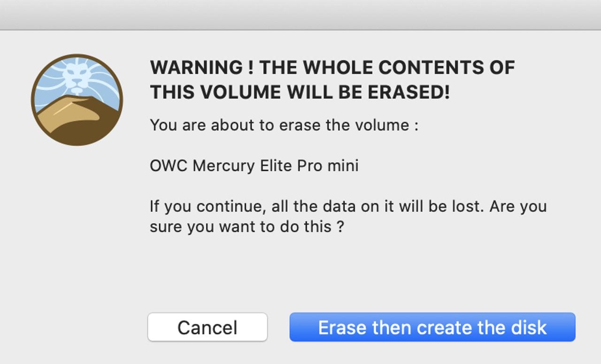Click the "You are about to erase" line
This screenshot has height=364, width=601.
284,125
